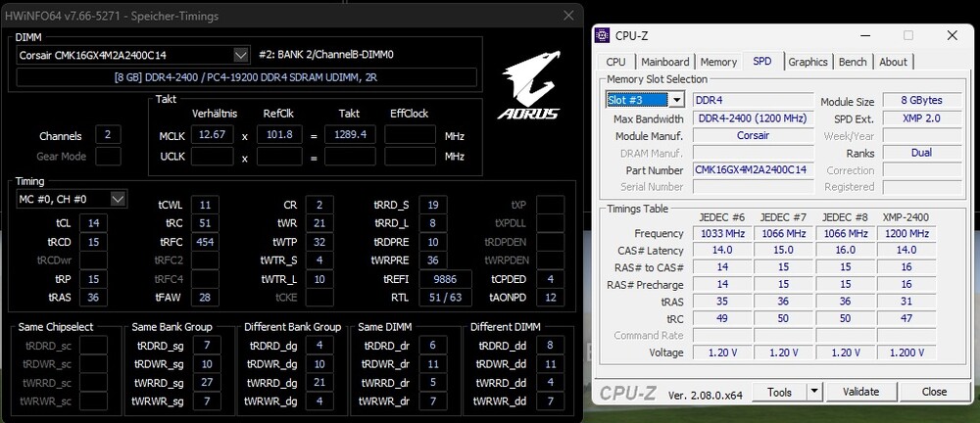Close CPU-Z with the title bar X
The height and width of the screenshot is (423, 980).
952,36
